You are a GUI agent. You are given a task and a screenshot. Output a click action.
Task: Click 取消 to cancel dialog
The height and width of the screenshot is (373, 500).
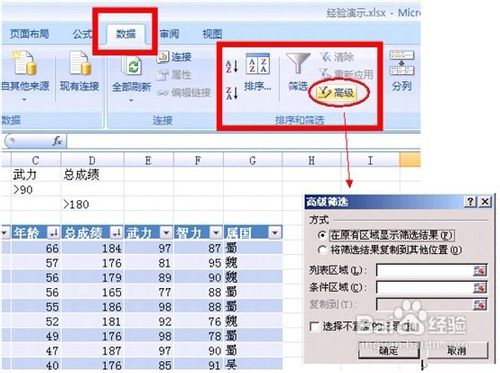point(457,350)
